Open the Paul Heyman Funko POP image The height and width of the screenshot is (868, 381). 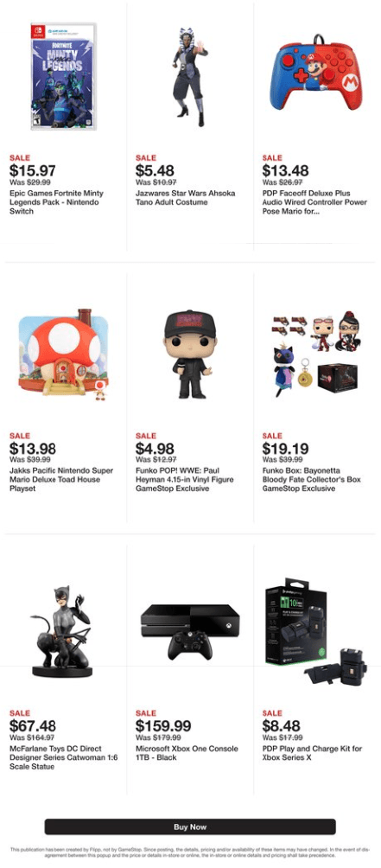click(190, 354)
